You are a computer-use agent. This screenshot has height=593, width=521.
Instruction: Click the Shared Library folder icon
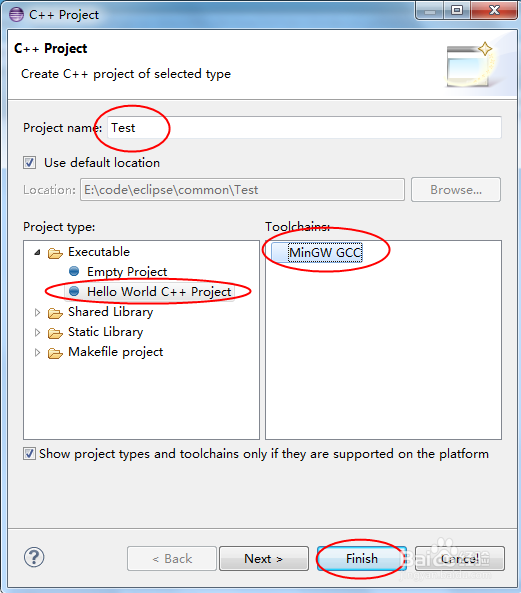pos(55,313)
